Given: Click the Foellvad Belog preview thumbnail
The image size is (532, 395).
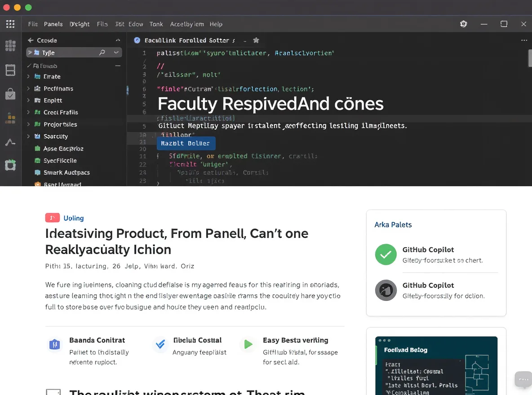Looking at the screenshot, I should pyautogui.click(x=436, y=365).
